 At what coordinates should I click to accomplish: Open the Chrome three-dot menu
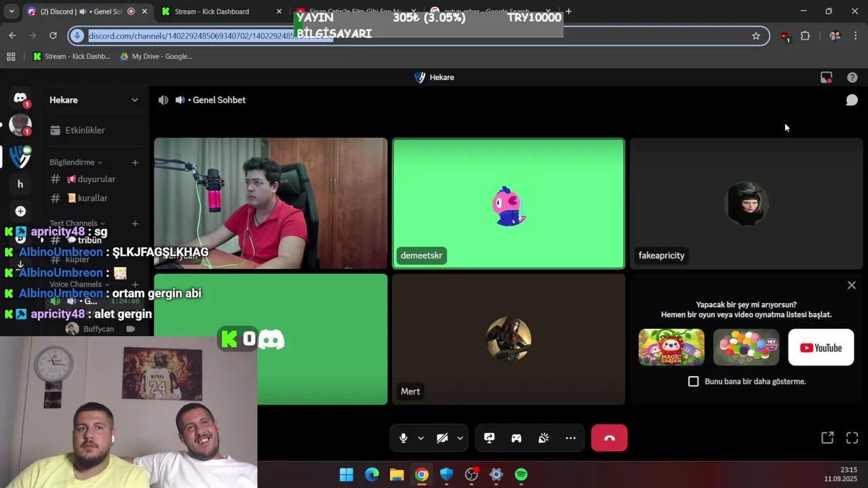pyautogui.click(x=855, y=36)
